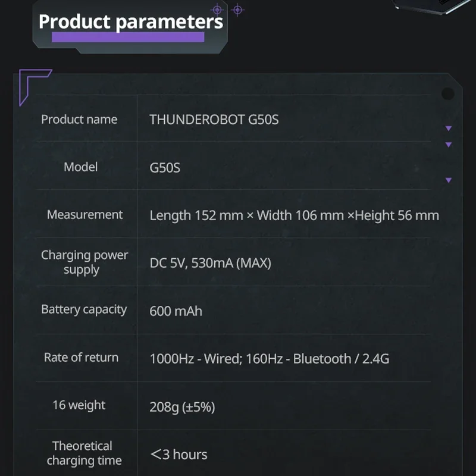Click the right purple crosshair icon

(237, 10)
